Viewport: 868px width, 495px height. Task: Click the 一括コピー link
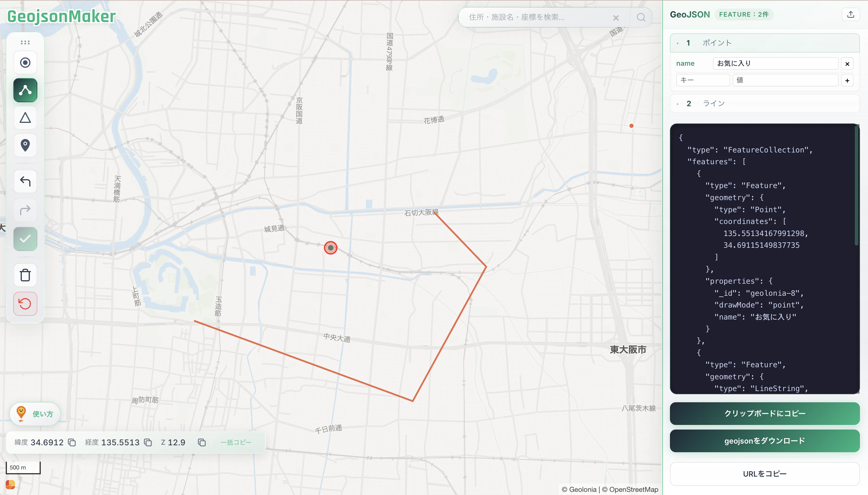coord(236,442)
